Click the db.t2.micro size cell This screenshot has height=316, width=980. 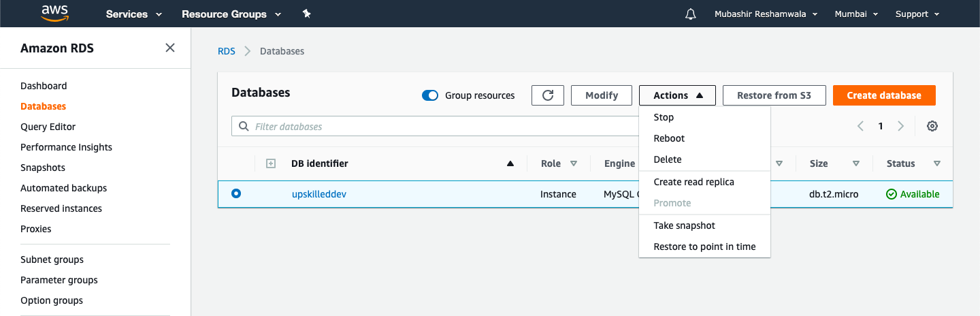point(834,194)
